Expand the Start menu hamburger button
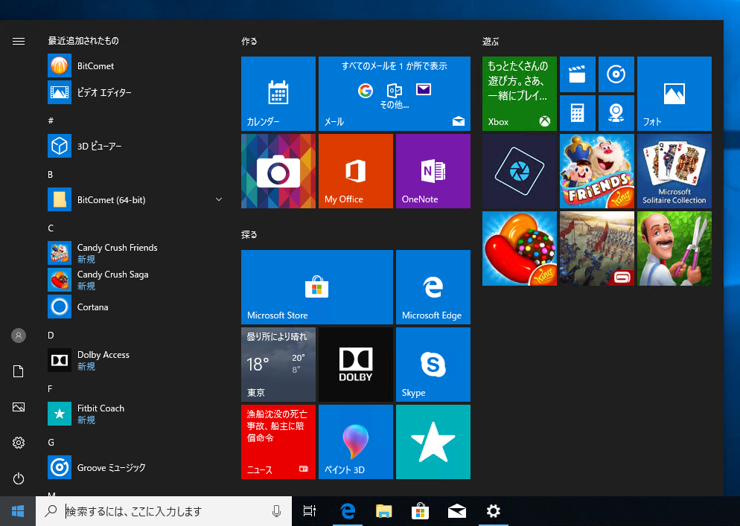Image resolution: width=740 pixels, height=526 pixels. click(18, 42)
